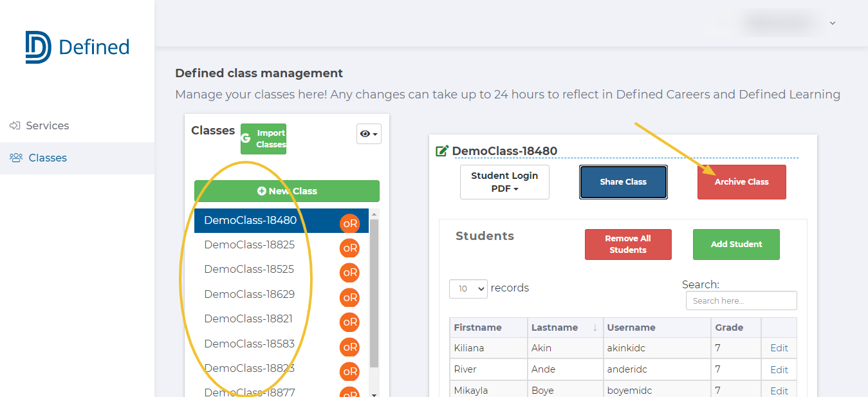
Task: Open the Services sidebar item
Action: (x=77, y=125)
